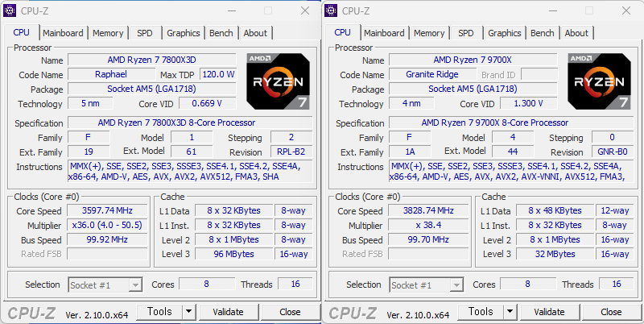Viewport: 644px width, 324px height.
Task: Click the Ryzen 7 logo in the 7800X3D window
Action: [x=278, y=81]
